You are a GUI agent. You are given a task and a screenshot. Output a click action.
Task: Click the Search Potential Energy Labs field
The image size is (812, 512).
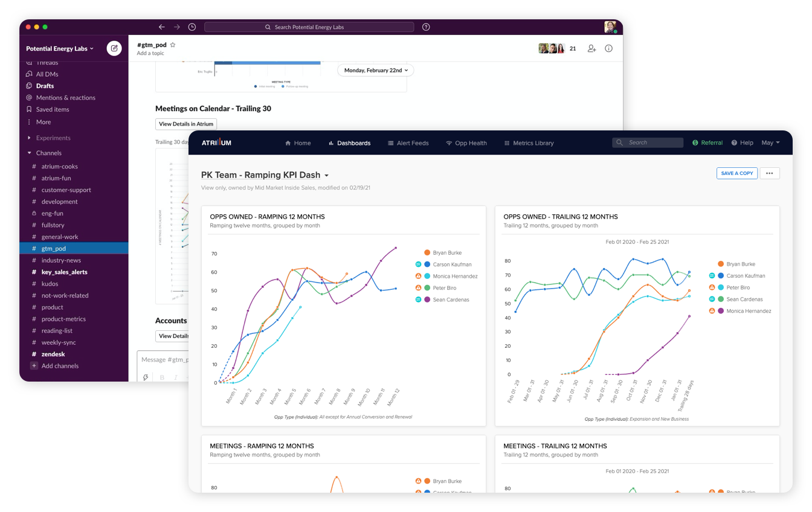[309, 27]
